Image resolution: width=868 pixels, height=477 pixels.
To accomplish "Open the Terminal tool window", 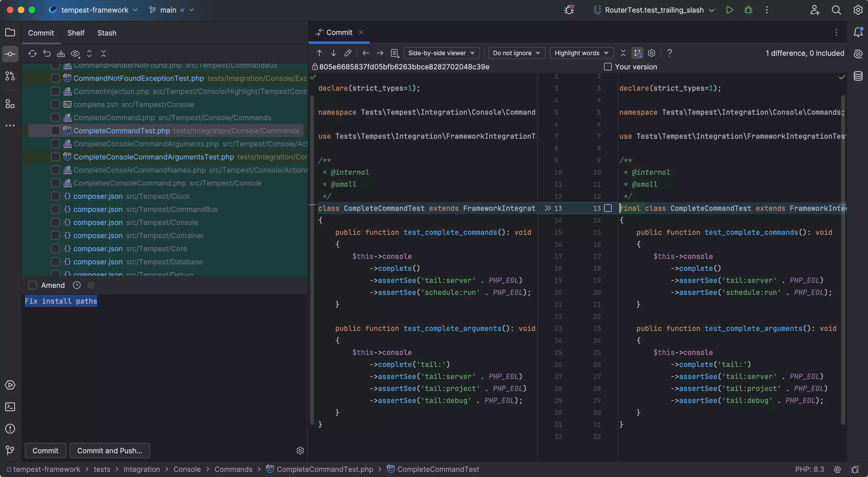I will 10,407.
